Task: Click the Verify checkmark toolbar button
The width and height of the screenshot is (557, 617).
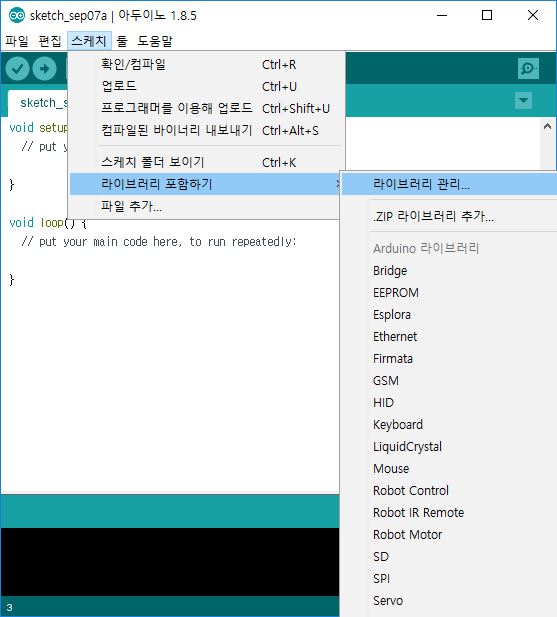Action: pyautogui.click(x=17, y=68)
